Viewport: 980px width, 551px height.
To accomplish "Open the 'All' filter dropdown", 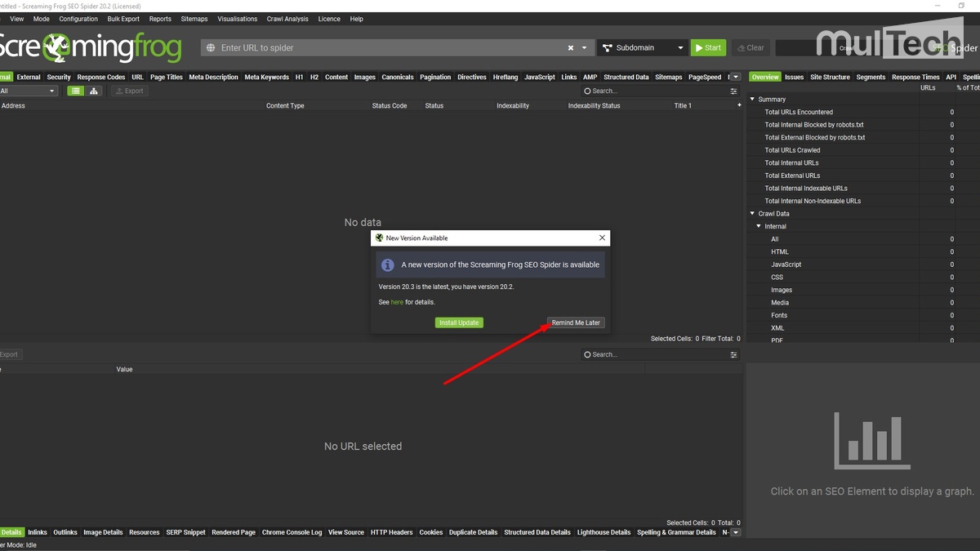I will 29,91.
